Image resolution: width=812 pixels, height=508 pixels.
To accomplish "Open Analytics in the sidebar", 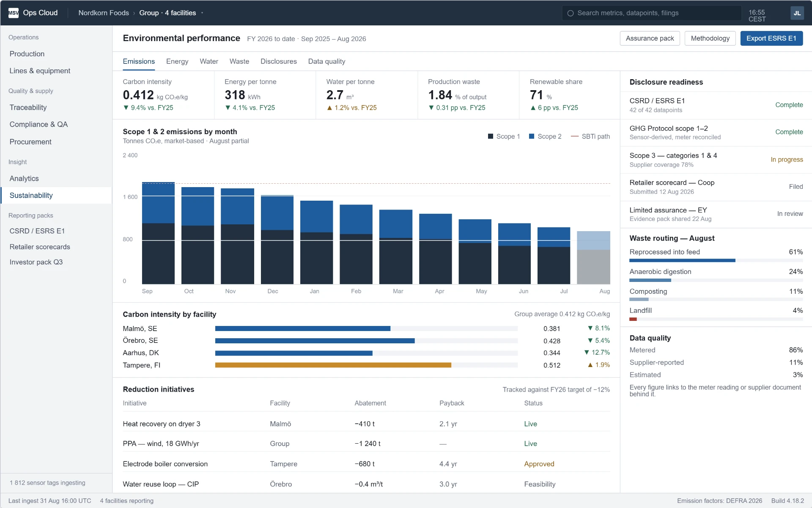I will pyautogui.click(x=56, y=179).
